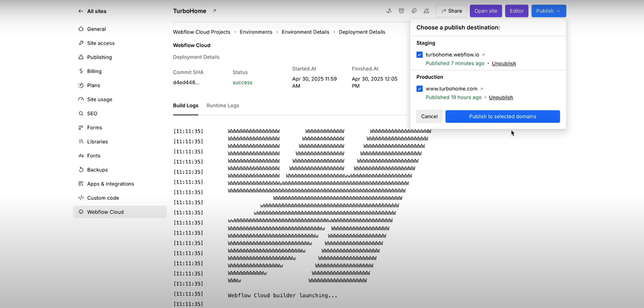Select Webflow Cloud label in sidebar
Image resolution: width=644 pixels, height=308 pixels.
(x=105, y=212)
